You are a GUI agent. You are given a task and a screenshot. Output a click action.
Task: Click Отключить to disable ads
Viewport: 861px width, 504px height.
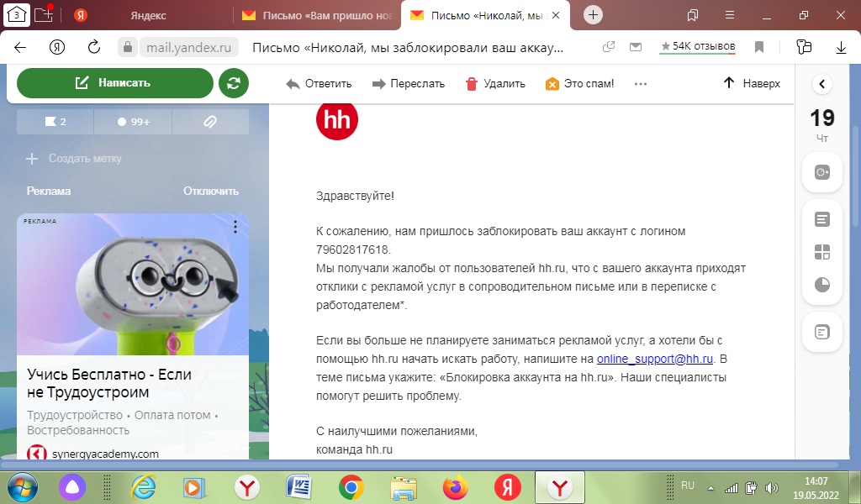[211, 191]
